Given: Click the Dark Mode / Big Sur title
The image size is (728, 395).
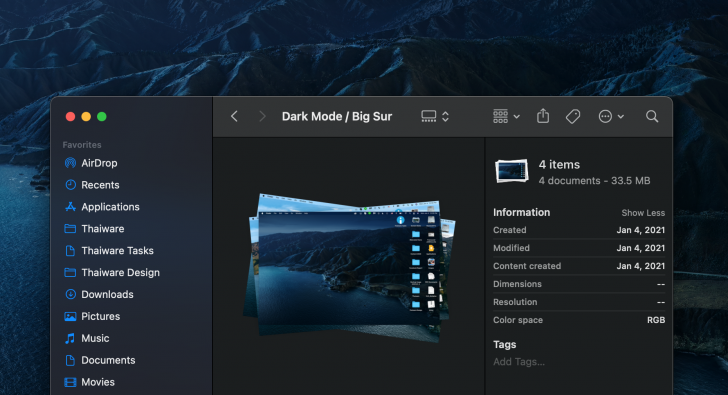Looking at the screenshot, I should pyautogui.click(x=337, y=117).
